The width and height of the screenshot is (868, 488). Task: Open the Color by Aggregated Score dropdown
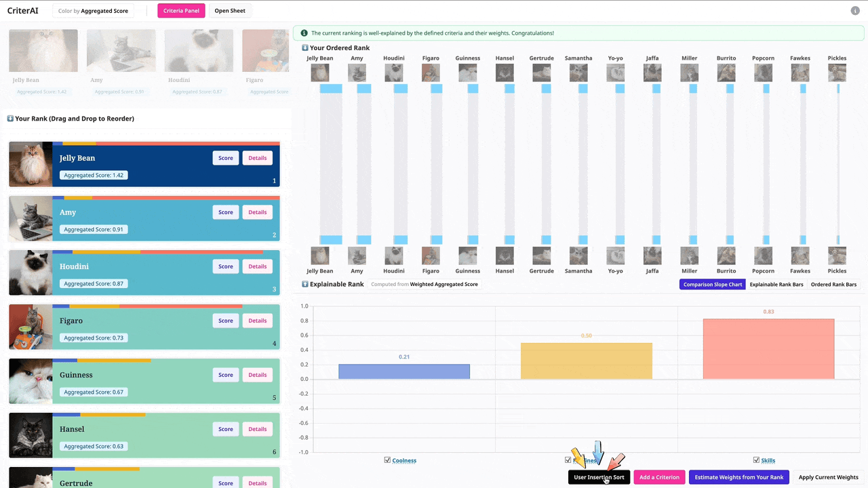93,11
